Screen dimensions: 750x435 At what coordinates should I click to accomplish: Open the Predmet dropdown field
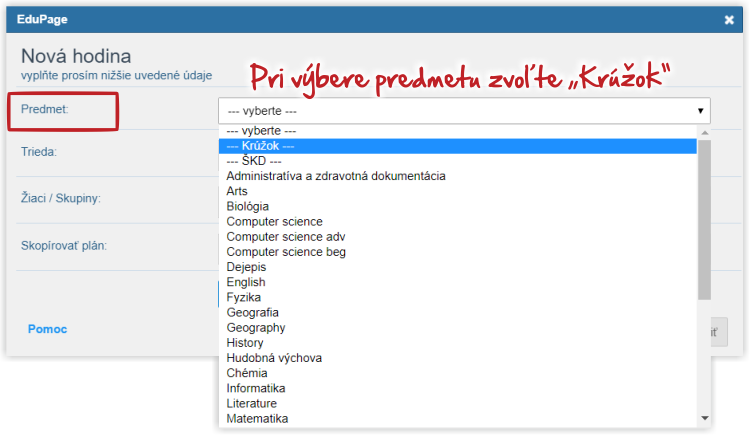[464, 111]
